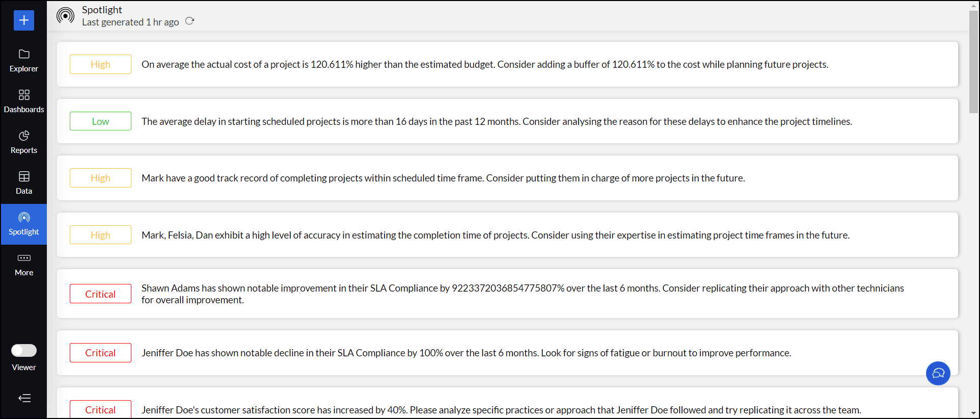The image size is (980, 419).
Task: Go to Dashboards in the sidebar
Action: 24,101
